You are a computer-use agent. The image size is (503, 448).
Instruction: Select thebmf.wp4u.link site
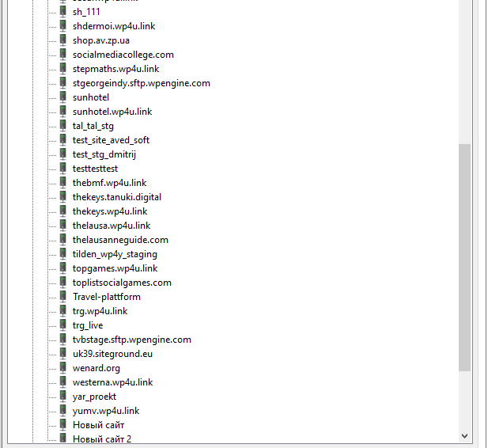(109, 183)
